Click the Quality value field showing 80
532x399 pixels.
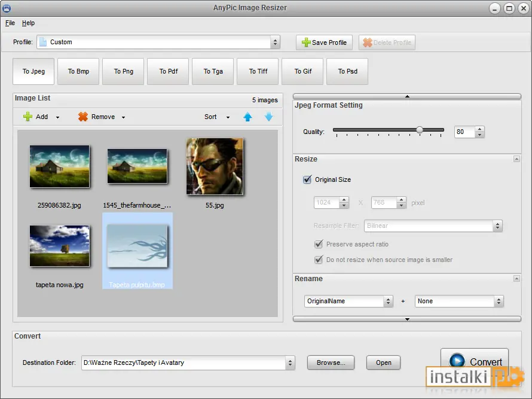click(x=465, y=132)
